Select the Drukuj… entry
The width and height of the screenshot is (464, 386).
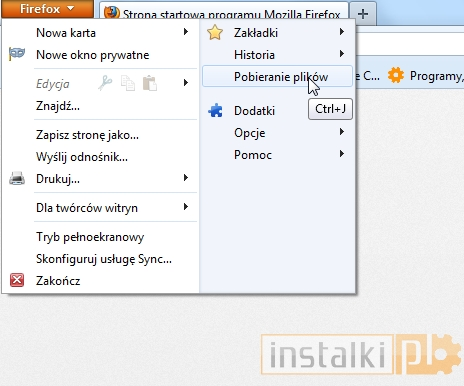(58, 179)
